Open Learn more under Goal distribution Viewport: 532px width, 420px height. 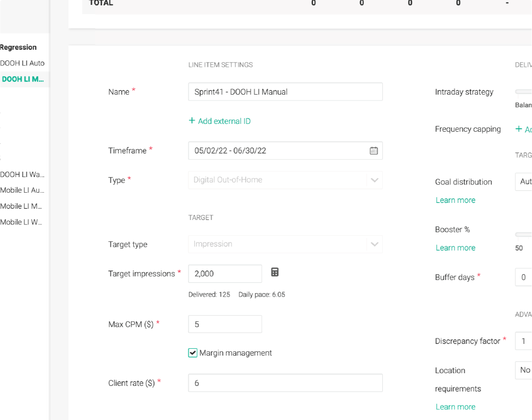pos(455,200)
